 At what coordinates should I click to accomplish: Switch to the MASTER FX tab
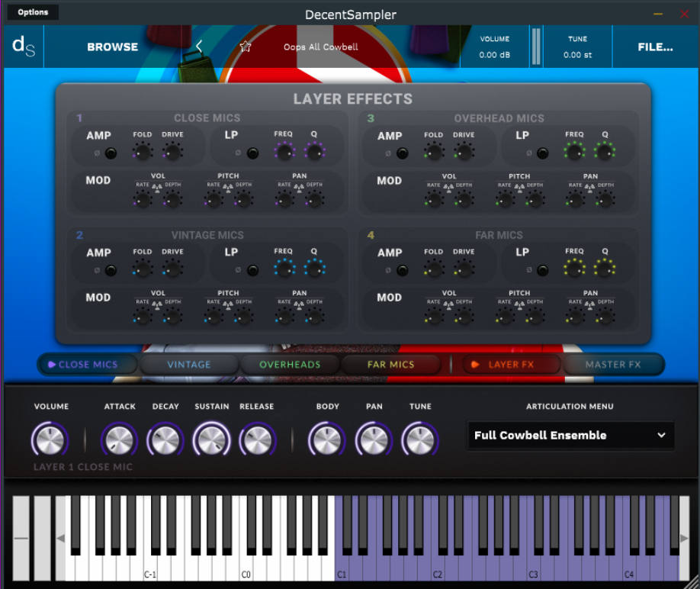click(x=613, y=365)
